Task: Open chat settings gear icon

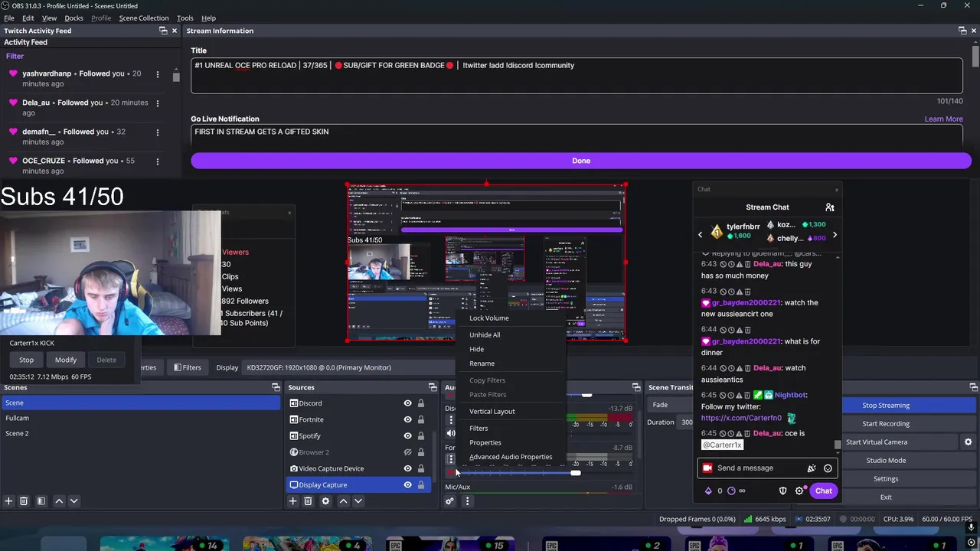Action: coord(799,491)
